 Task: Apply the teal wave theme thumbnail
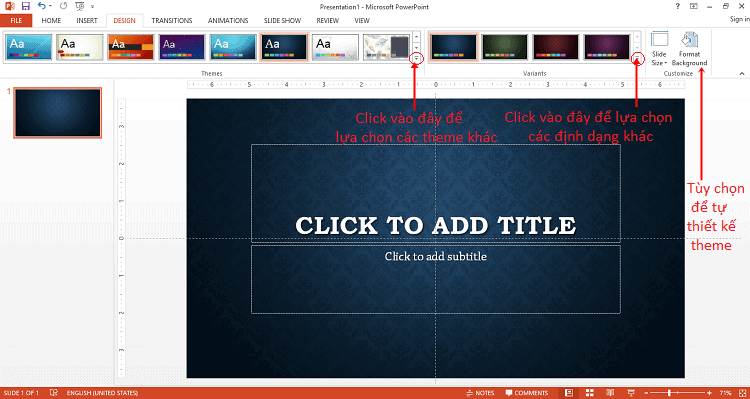pos(233,47)
